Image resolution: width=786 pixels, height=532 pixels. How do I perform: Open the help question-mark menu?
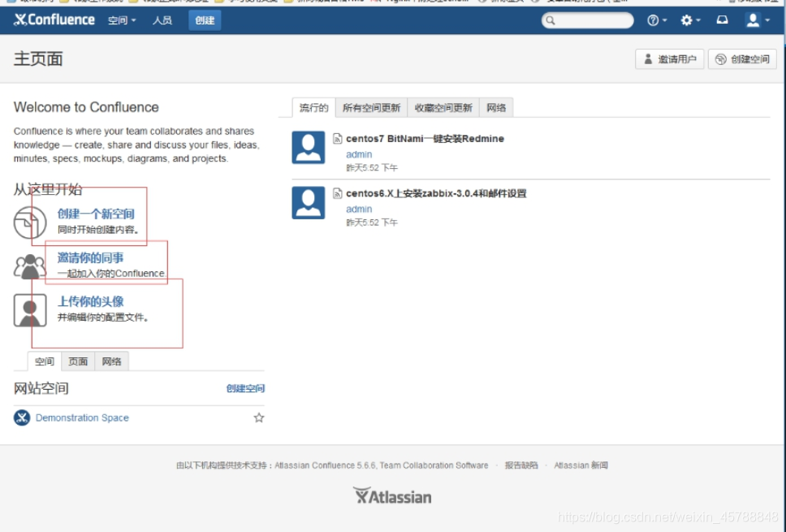(x=657, y=20)
